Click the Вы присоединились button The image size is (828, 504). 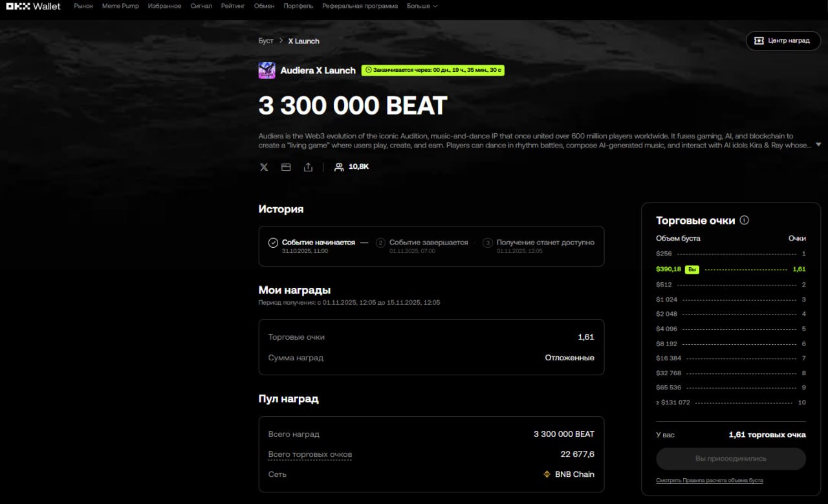pos(731,458)
